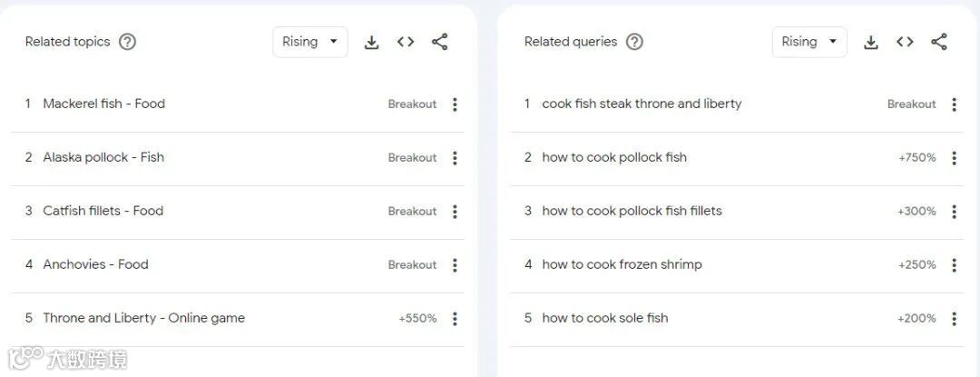Expand the Rising dropdown in Related queries
The image size is (980, 377).
(809, 42)
